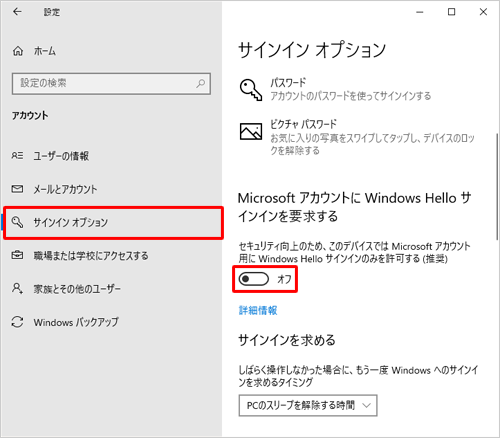Click the envelope icon beside メールとアカウント
The height and width of the screenshot is (438, 500).
point(17,189)
